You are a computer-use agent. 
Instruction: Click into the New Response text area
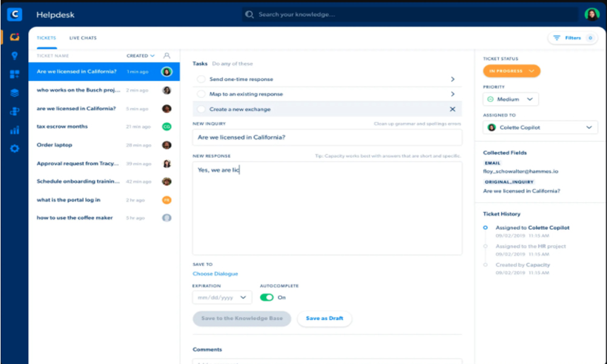(x=327, y=208)
